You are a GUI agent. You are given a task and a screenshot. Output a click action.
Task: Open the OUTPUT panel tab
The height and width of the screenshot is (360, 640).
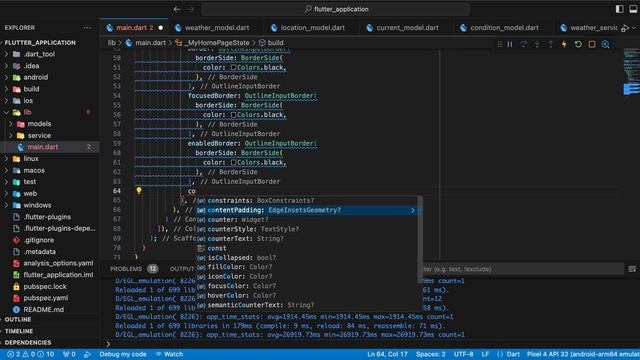[182, 269]
